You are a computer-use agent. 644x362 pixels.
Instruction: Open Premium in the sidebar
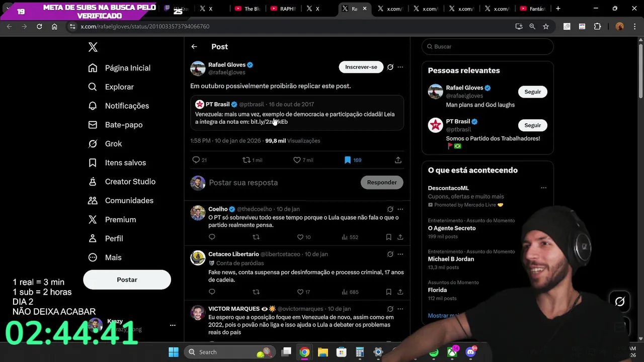coord(112,220)
